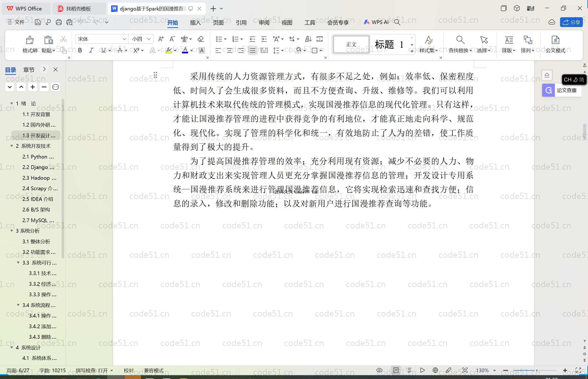Viewport: 588px width, 379px height.
Task: Open the 插入 ribbon tab
Action: (x=195, y=23)
